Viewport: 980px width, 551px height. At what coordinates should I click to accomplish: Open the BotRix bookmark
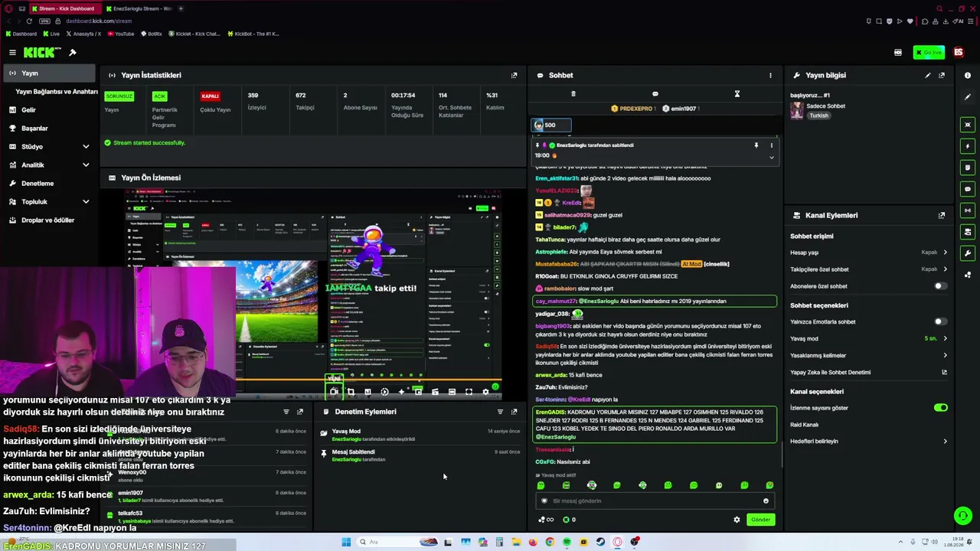pyautogui.click(x=151, y=34)
